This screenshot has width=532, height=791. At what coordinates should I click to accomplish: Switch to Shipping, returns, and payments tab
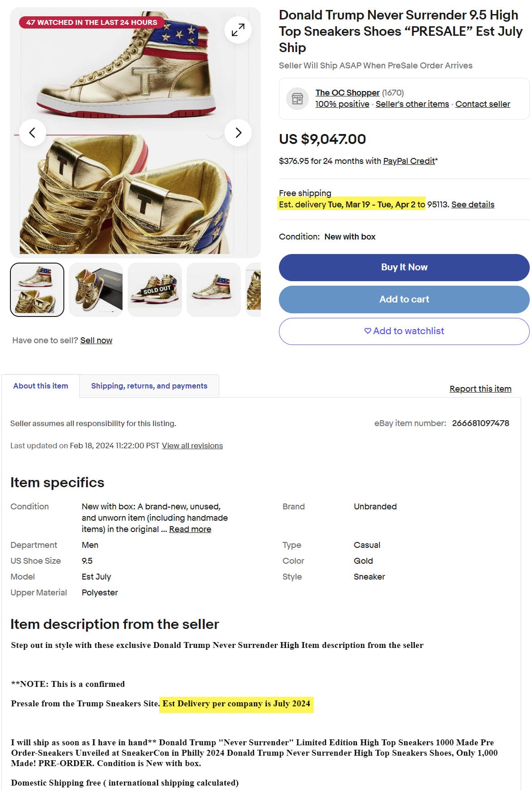149,386
